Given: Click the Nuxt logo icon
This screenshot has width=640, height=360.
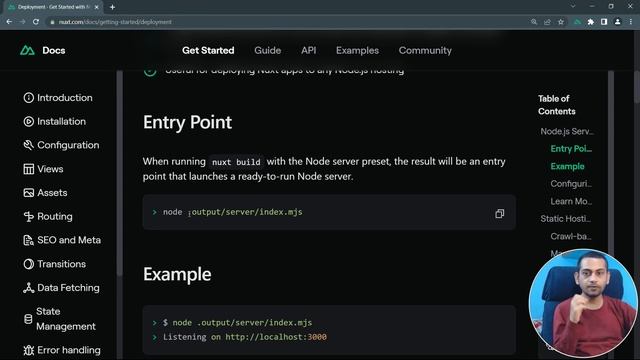Looking at the screenshot, I should tap(27, 50).
